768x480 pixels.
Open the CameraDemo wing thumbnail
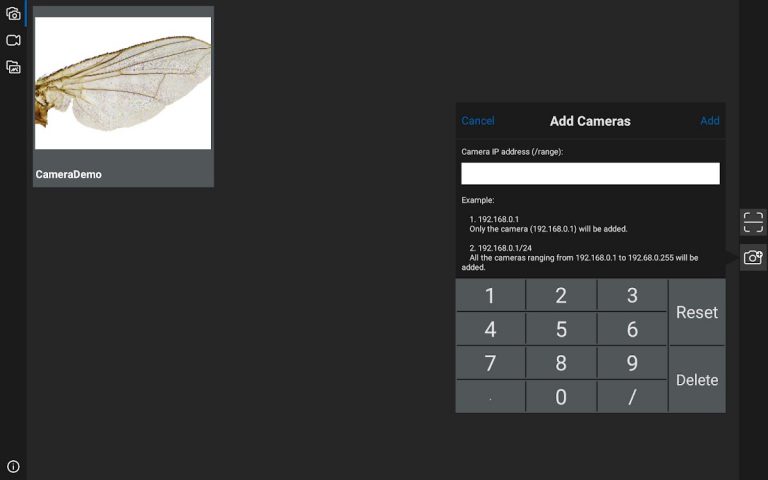click(x=123, y=84)
